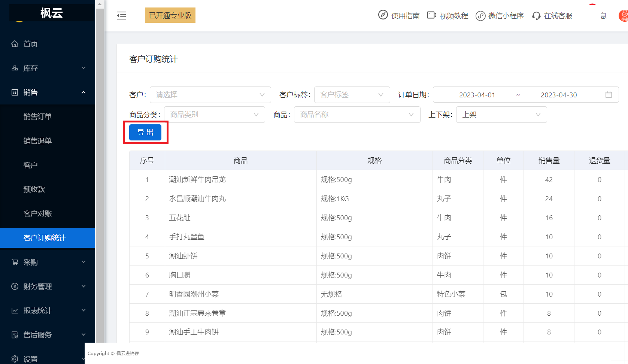Open the 上下架 dropdown showing 上架

[x=501, y=115]
